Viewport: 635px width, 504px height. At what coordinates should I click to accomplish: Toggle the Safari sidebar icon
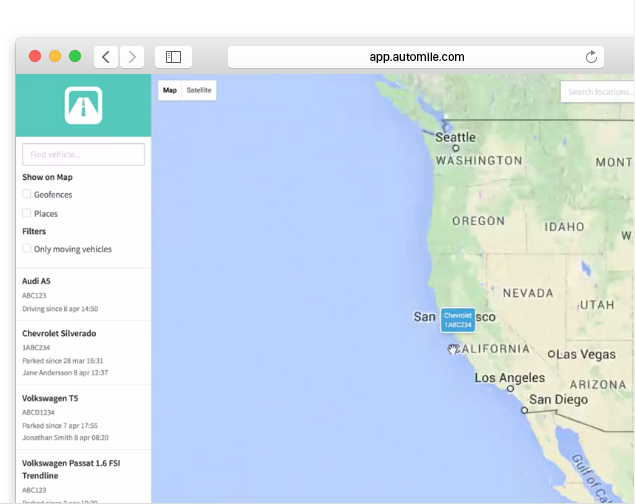173,57
